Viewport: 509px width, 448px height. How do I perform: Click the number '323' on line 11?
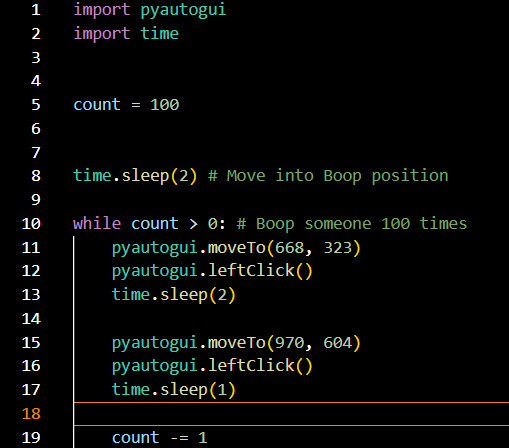click(x=338, y=248)
